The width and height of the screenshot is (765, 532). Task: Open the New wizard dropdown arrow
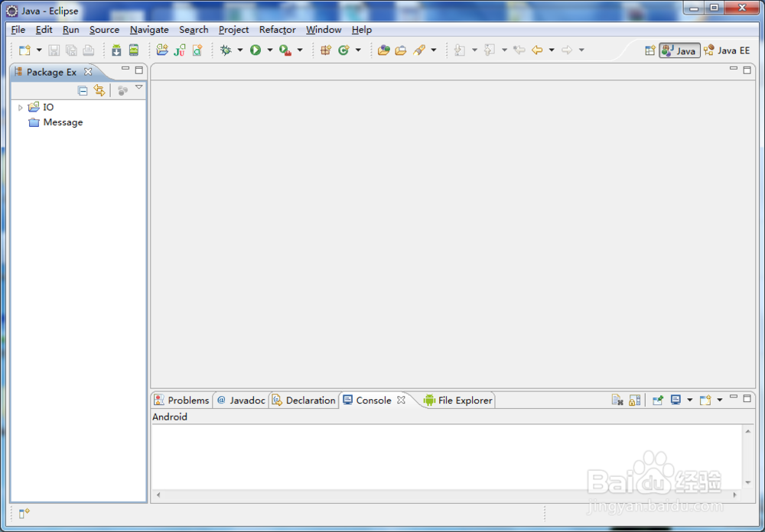(x=39, y=50)
